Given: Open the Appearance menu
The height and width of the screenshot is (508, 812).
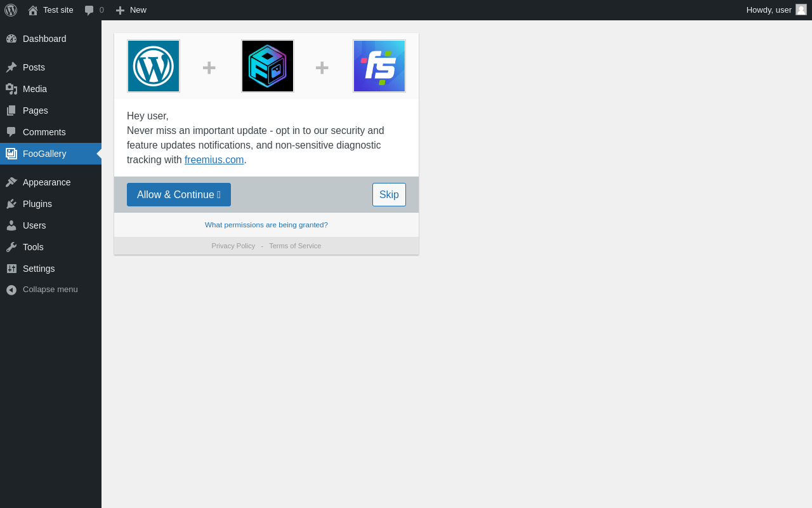Looking at the screenshot, I should pos(47,182).
